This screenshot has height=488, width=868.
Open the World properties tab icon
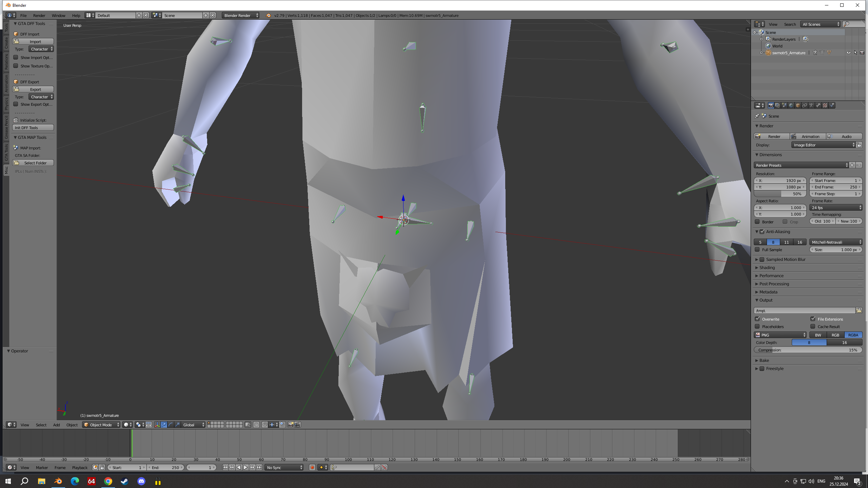(791, 105)
